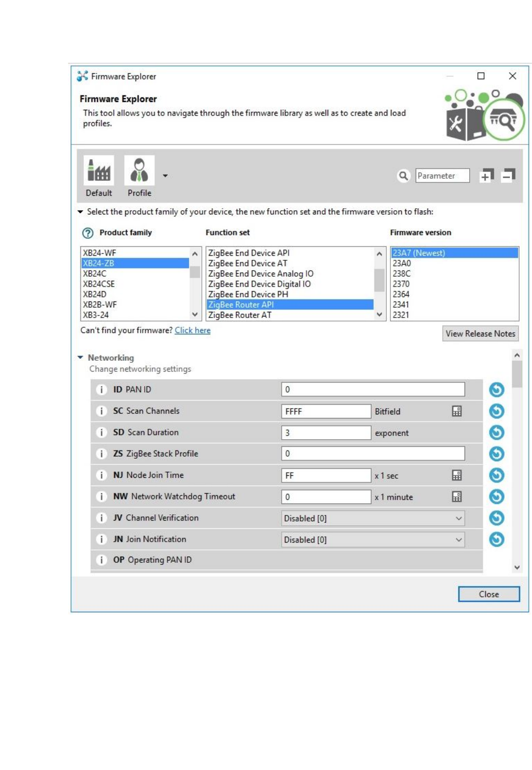Show info for OP Operating PAN ID
532x770 pixels.
pos(101,560)
